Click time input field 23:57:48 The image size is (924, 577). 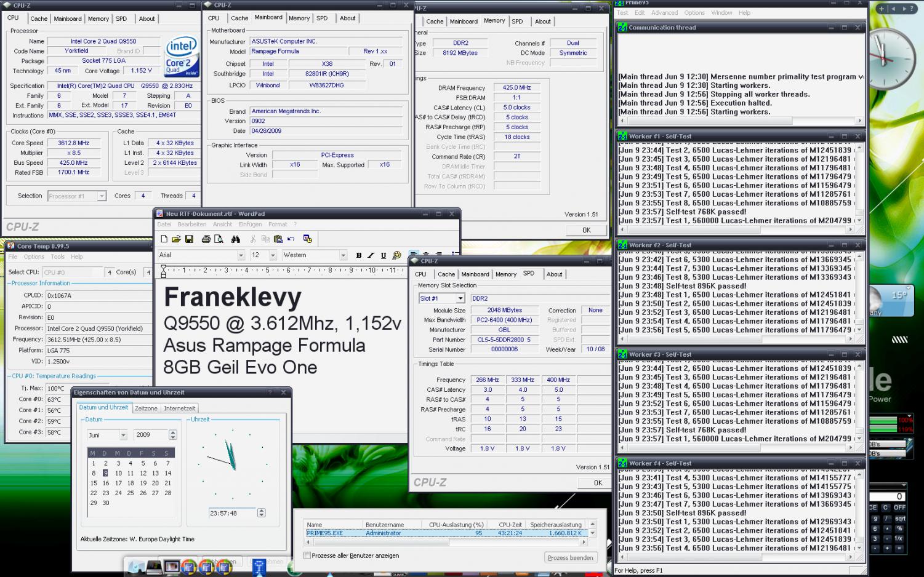click(232, 512)
